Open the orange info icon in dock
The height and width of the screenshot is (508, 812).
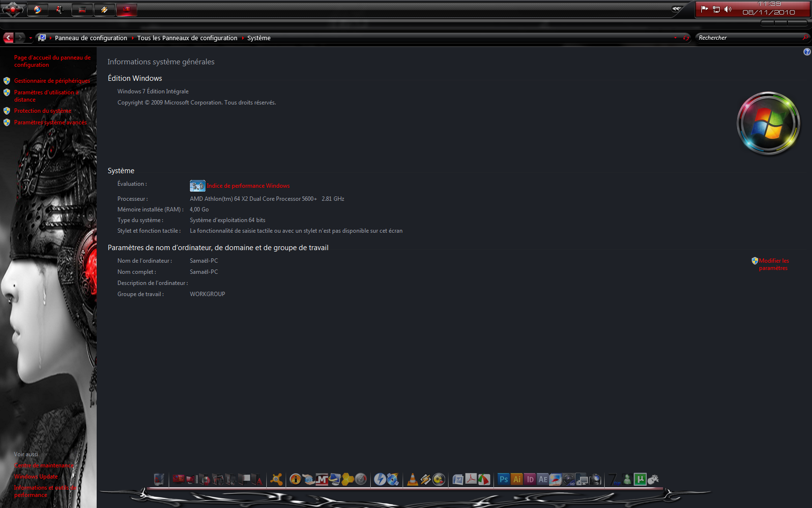point(295,479)
